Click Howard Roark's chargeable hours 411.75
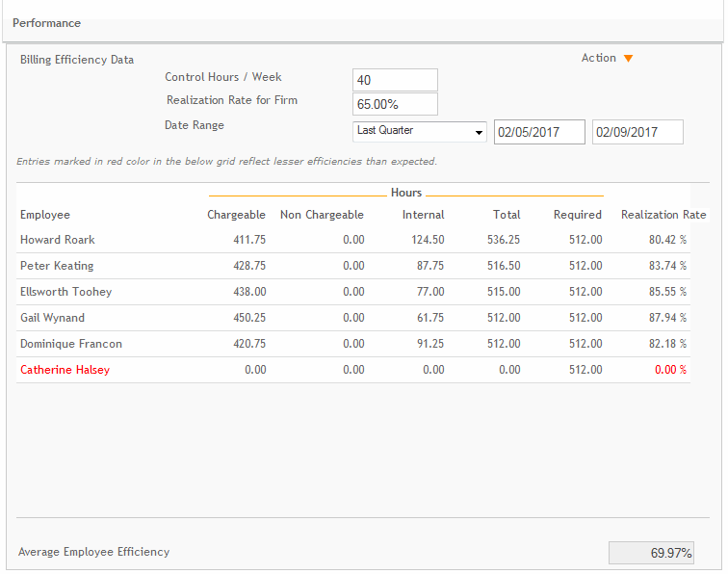 pyautogui.click(x=249, y=240)
